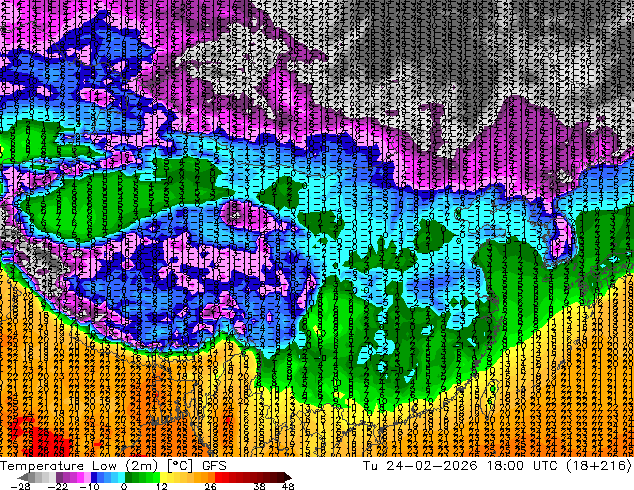Click the '0' legend scale label

click(x=124, y=486)
